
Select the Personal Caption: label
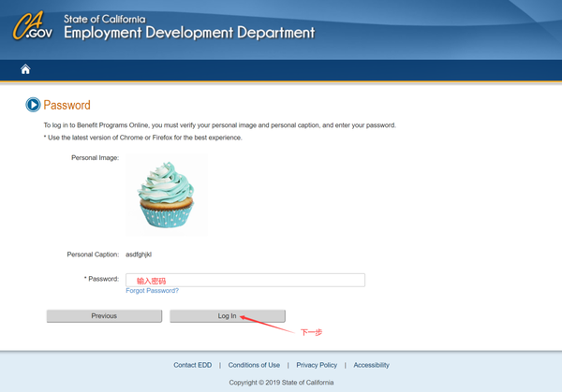[x=93, y=254]
